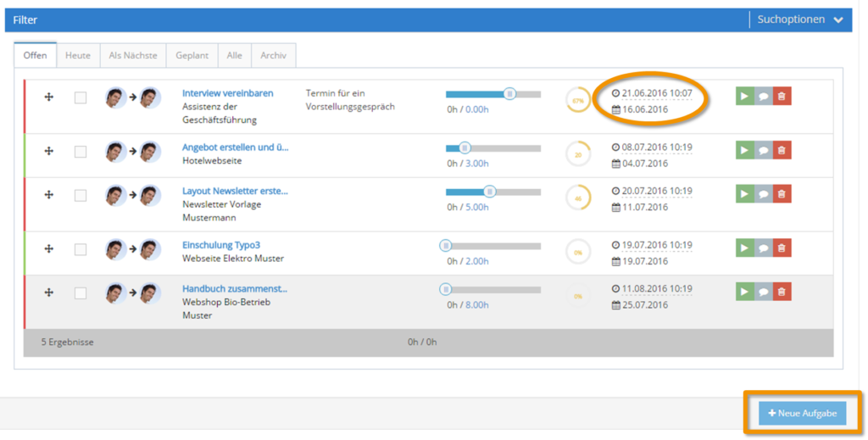Image resolution: width=868 pixels, height=440 pixels.
Task: Click the 0.00h planned time value
Action: point(476,109)
